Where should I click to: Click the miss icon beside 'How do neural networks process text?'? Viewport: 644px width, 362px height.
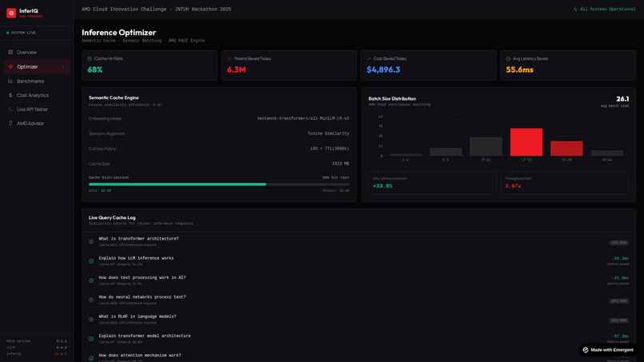pos(91,300)
